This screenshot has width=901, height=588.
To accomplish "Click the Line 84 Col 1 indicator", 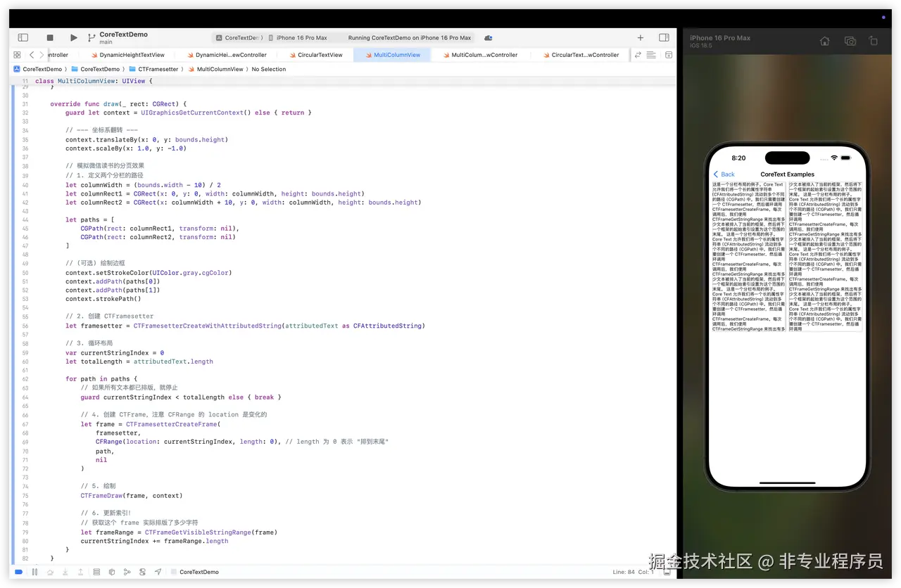I will pos(634,572).
